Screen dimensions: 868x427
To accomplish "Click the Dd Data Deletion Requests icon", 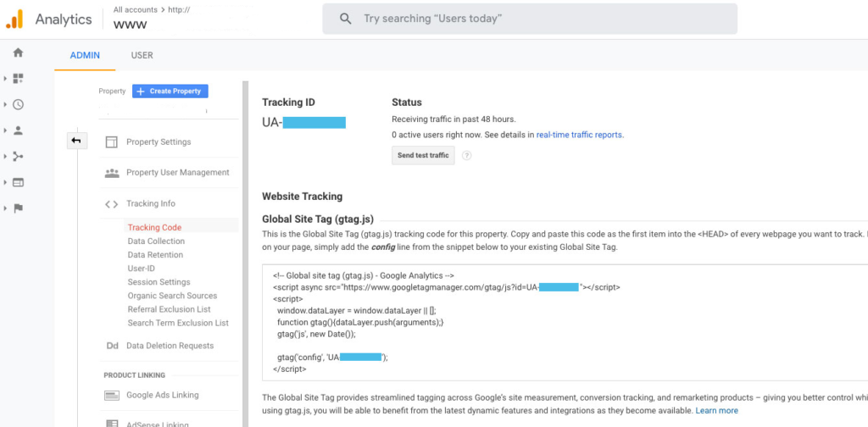I will (113, 346).
